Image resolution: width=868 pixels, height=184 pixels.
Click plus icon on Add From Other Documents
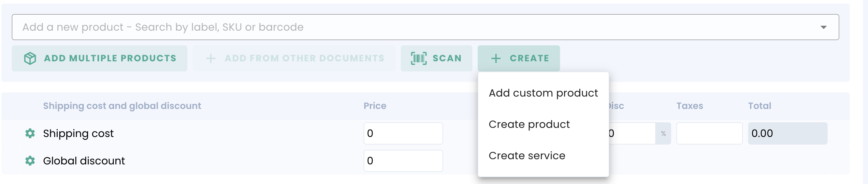click(x=210, y=58)
